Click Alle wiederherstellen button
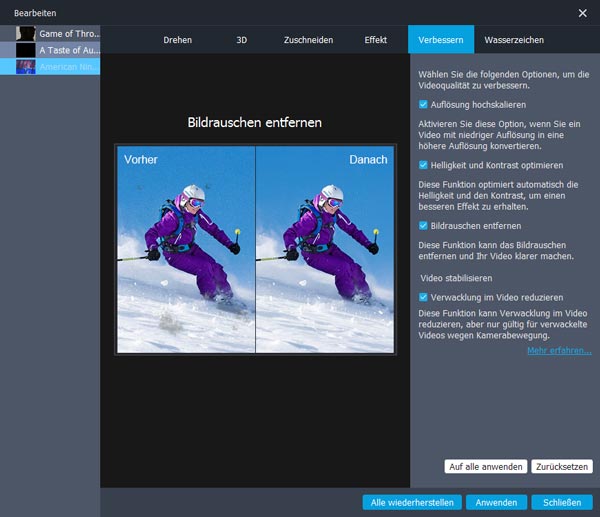The width and height of the screenshot is (600, 517). click(410, 502)
